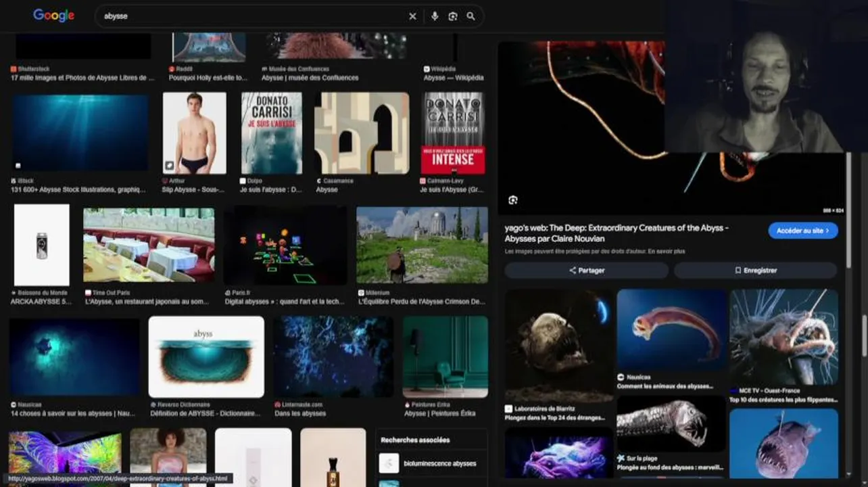Open the Paris.fr Digital abysses image
This screenshot has height=487, width=868.
tap(286, 246)
